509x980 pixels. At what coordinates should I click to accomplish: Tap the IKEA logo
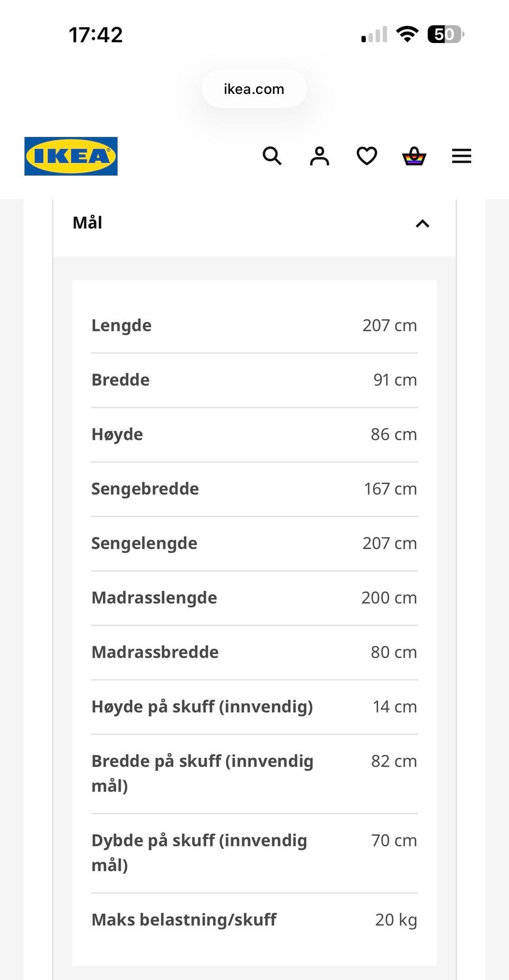click(71, 156)
